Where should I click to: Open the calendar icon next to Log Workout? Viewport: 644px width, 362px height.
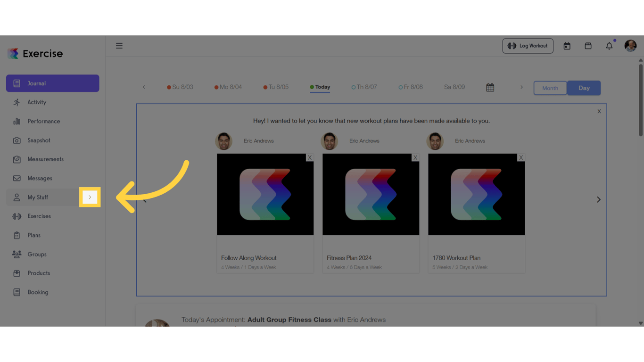pos(567,46)
